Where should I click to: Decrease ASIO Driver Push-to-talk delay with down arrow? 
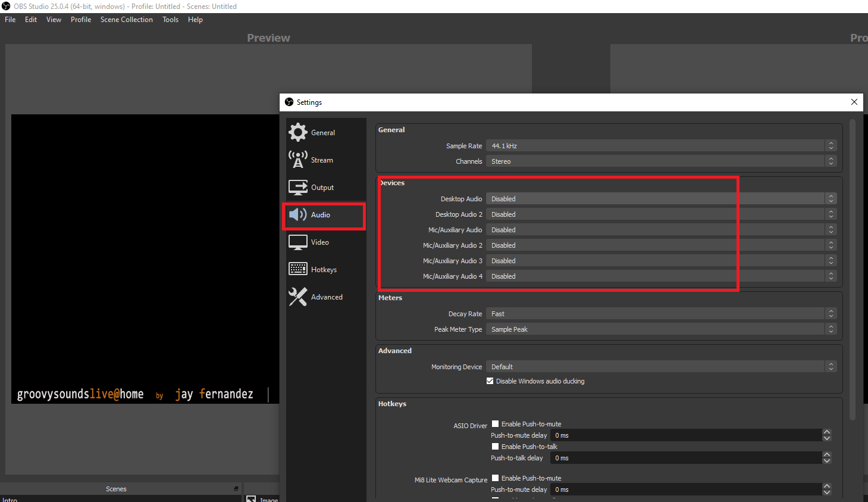[826, 461]
